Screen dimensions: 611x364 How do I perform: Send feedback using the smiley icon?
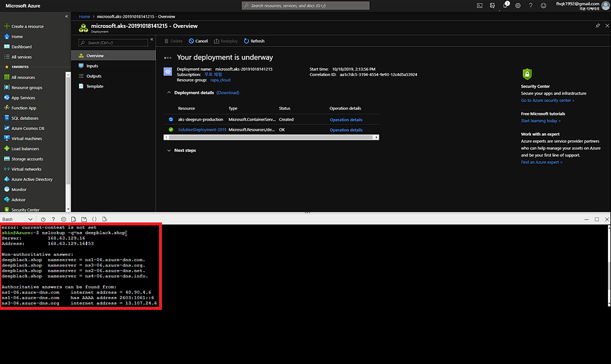click(544, 5)
